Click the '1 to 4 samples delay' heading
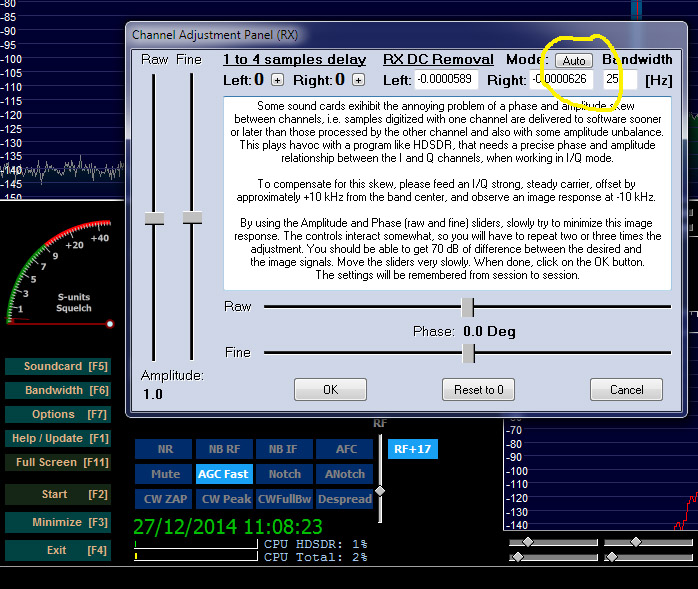 pos(295,60)
